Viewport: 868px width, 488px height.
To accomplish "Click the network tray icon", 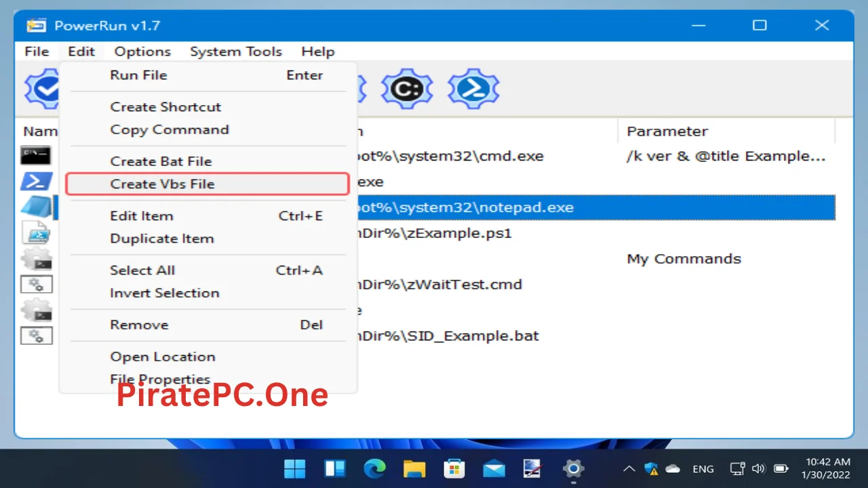I will [x=737, y=468].
